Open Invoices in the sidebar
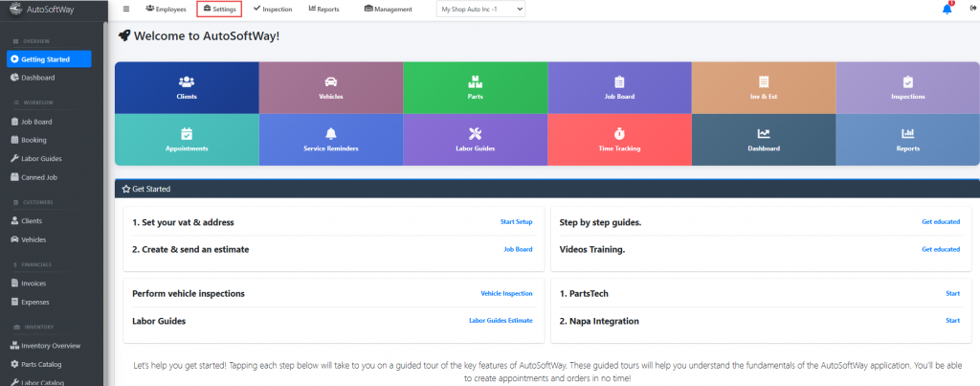The width and height of the screenshot is (980, 386). point(33,284)
